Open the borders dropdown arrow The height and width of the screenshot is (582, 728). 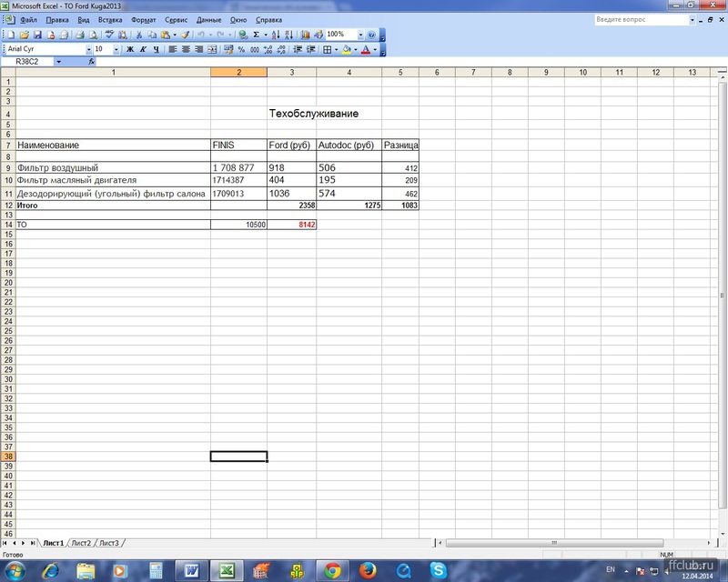(336, 49)
